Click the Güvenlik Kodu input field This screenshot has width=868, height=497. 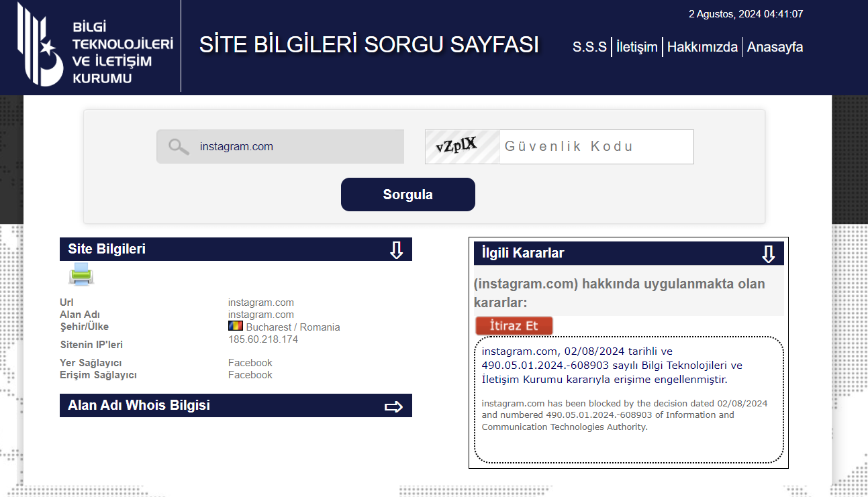597,147
